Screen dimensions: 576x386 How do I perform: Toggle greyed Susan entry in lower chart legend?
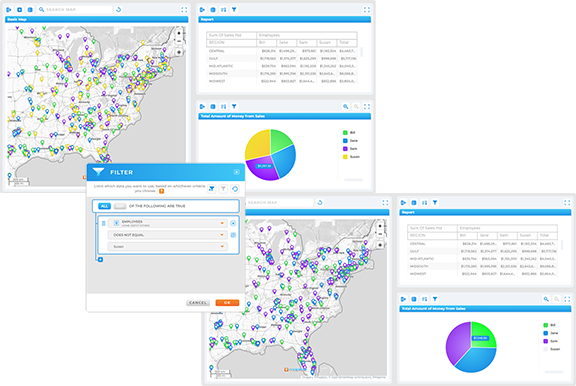click(x=551, y=349)
